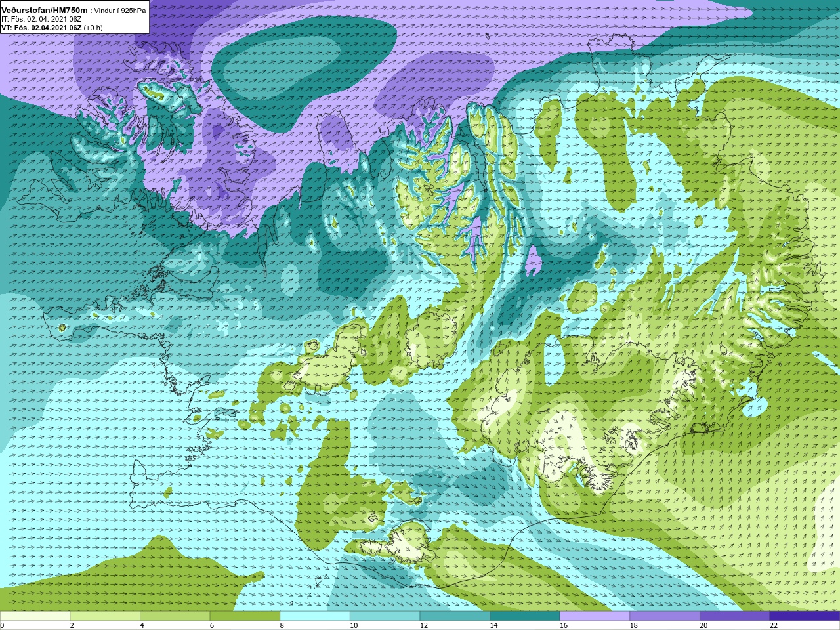This screenshot has width=840, height=630.
Task: Click the 2–4 light yellow-green legend swatch
Action: (105, 616)
